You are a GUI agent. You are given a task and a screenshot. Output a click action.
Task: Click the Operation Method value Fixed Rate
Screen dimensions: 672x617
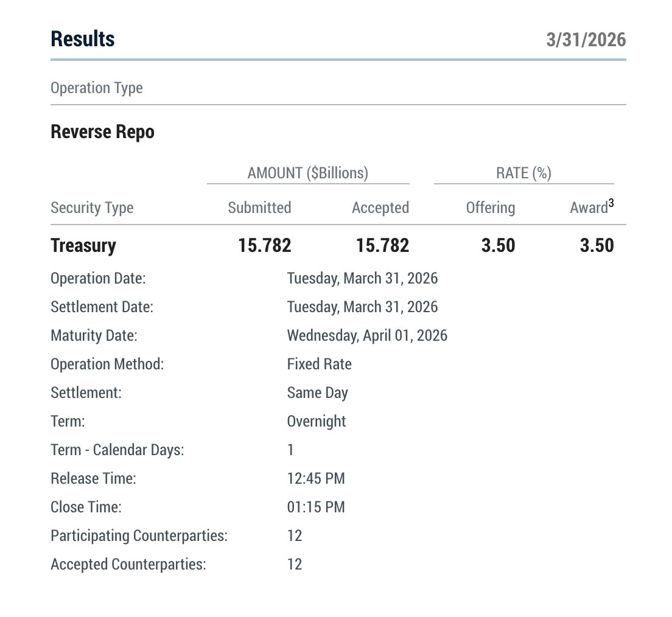click(x=319, y=364)
